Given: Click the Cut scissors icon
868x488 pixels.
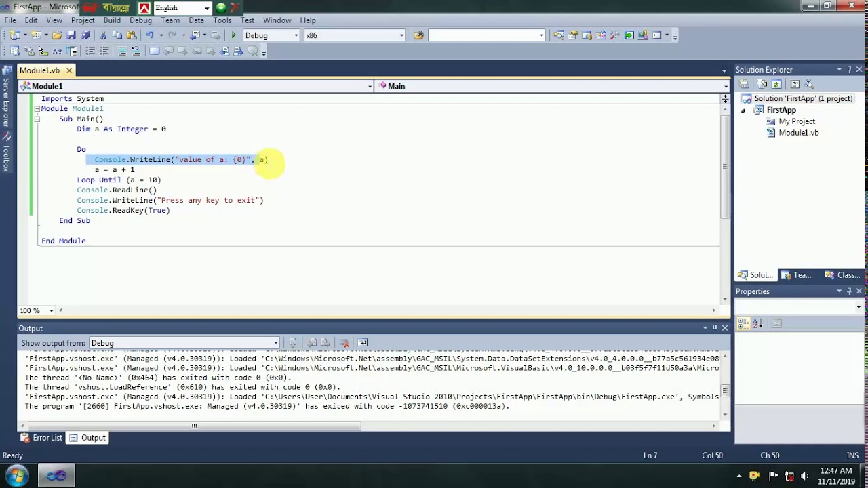Looking at the screenshot, I should [103, 35].
